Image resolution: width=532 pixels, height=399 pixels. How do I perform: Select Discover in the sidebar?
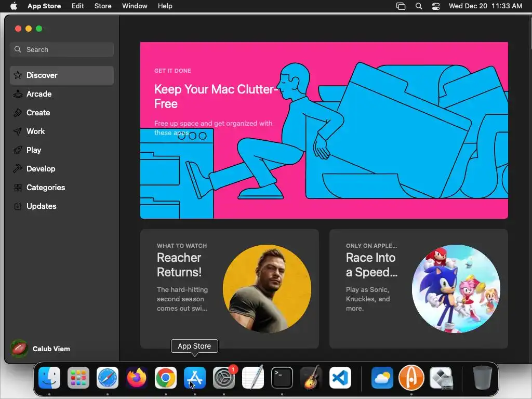tap(62, 75)
